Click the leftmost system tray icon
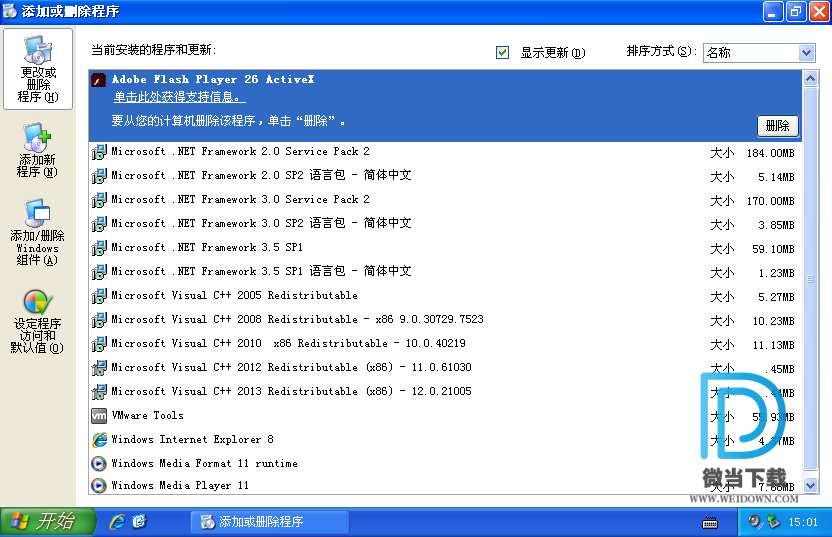832x537 pixels. (755, 522)
